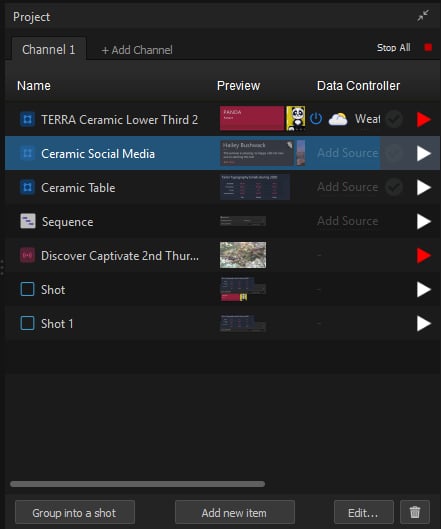Click the + Add Channel tab
Viewport: 441px width, 529px height.
pyautogui.click(x=137, y=50)
